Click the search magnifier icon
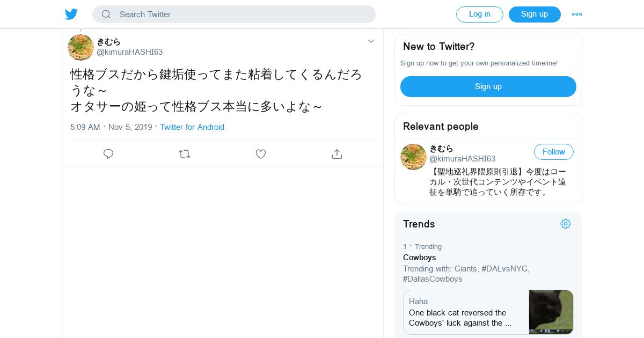The height and width of the screenshot is (338, 644). (106, 14)
